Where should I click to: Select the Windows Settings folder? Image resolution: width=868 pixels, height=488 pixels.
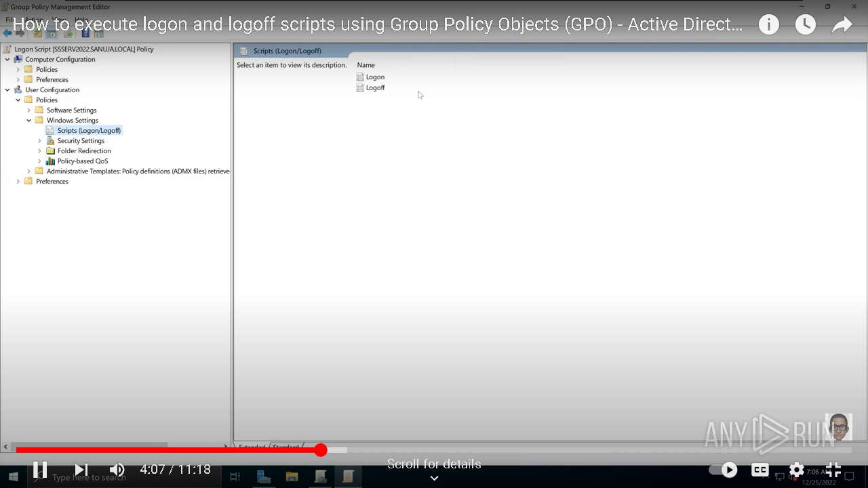[x=72, y=120]
